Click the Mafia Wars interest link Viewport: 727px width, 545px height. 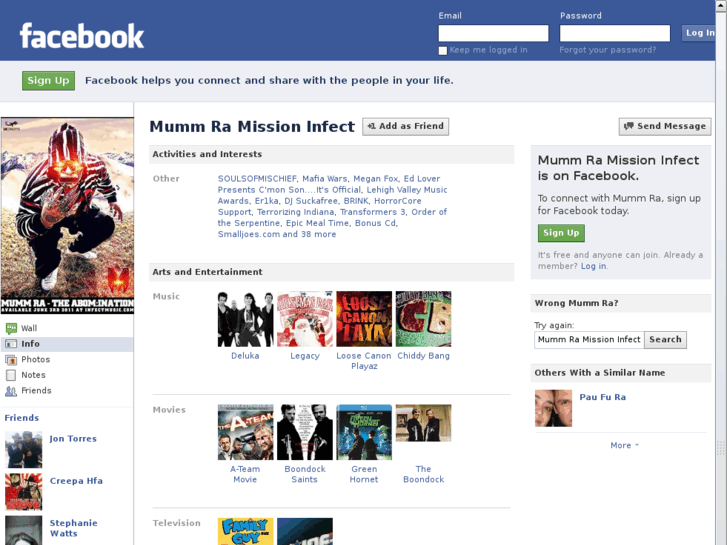pyautogui.click(x=325, y=179)
